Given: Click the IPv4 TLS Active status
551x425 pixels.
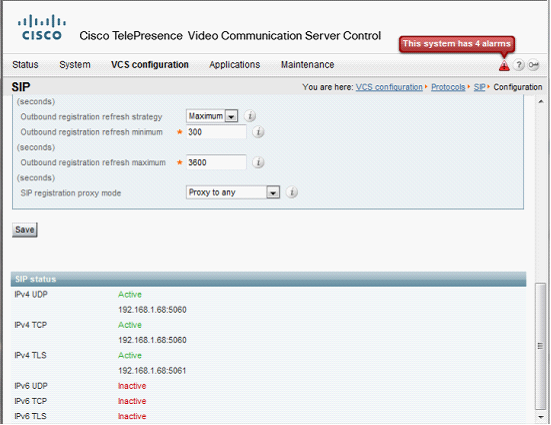Looking at the screenshot, I should click(130, 355).
